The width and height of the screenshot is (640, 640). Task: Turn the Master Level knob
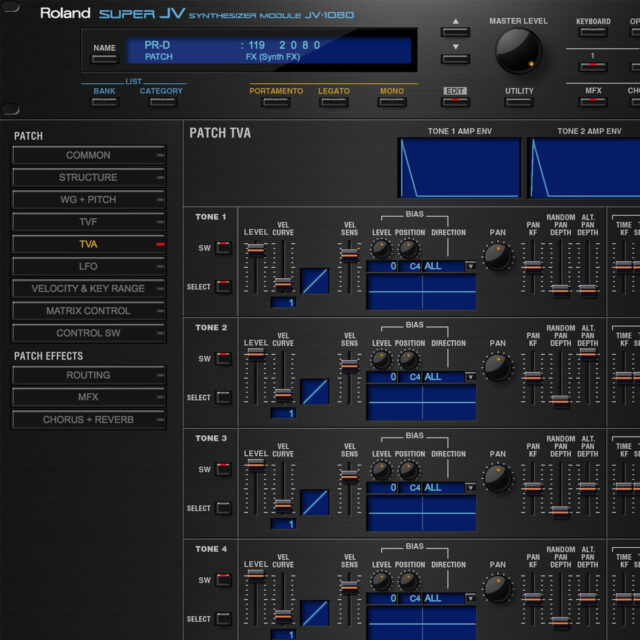(518, 51)
